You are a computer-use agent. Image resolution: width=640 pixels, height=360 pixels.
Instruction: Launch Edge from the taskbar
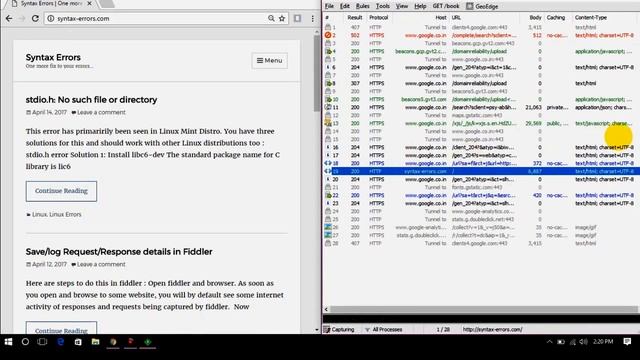[60, 342]
